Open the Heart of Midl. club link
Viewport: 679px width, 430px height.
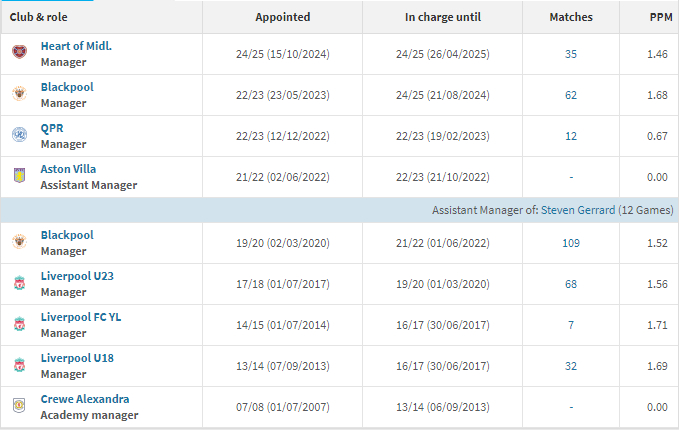point(75,46)
